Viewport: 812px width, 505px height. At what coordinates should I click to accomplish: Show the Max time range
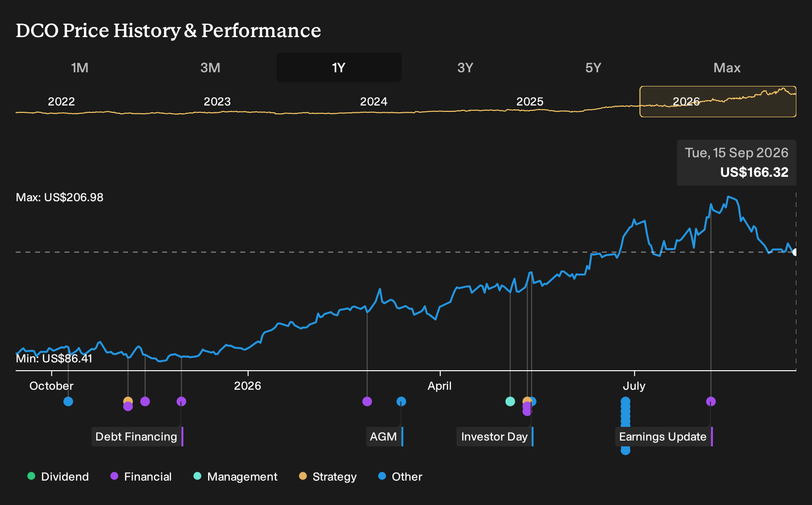pyautogui.click(x=727, y=67)
